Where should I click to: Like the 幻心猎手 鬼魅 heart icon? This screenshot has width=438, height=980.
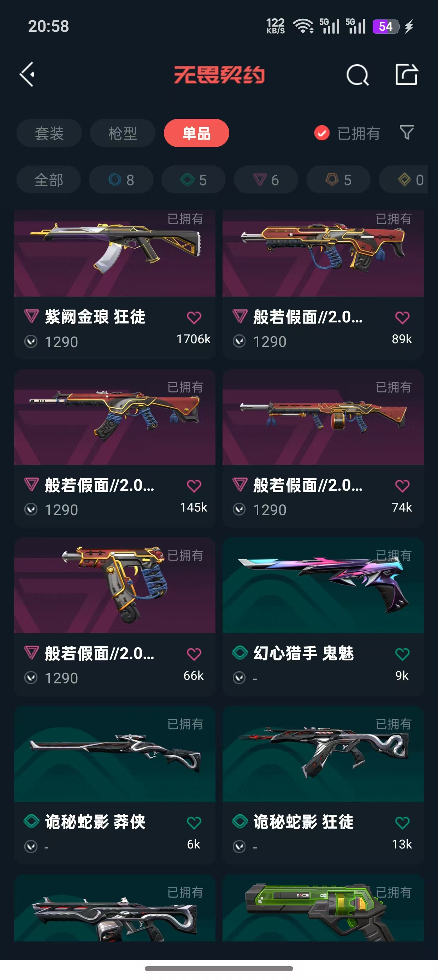pos(402,654)
